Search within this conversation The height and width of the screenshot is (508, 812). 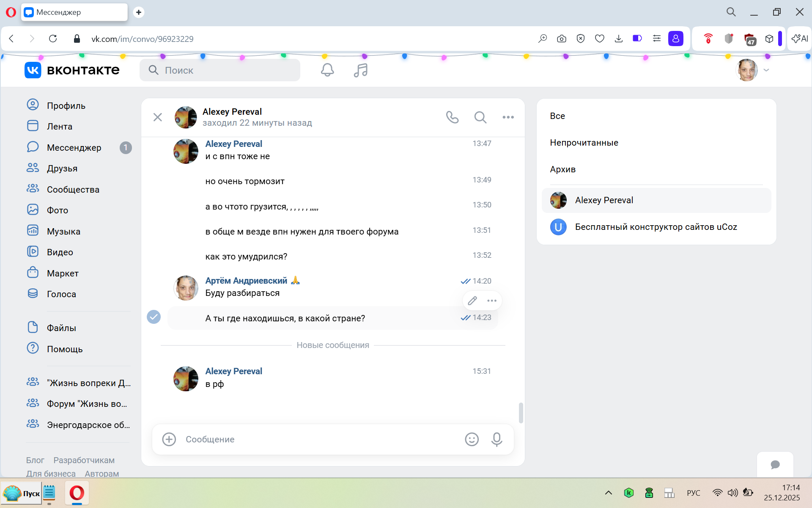pos(480,117)
